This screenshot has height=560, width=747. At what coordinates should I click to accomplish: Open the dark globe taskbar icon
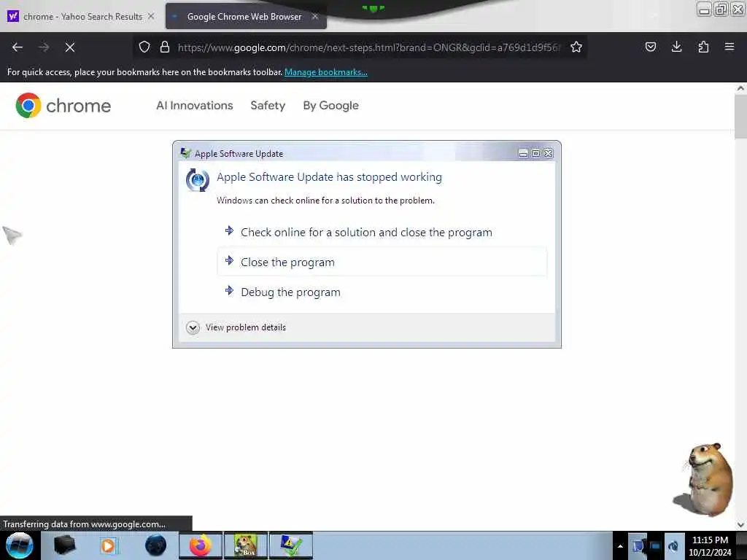point(155,545)
